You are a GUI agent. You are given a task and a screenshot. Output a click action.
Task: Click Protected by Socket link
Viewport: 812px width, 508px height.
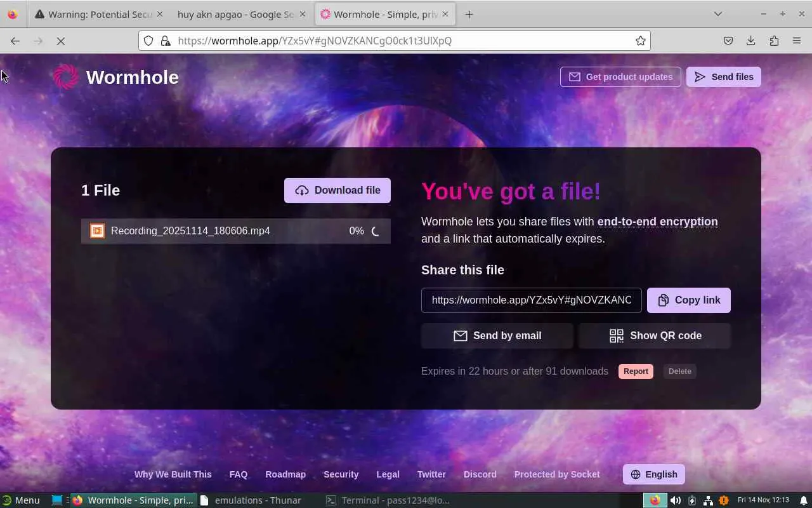tap(557, 474)
